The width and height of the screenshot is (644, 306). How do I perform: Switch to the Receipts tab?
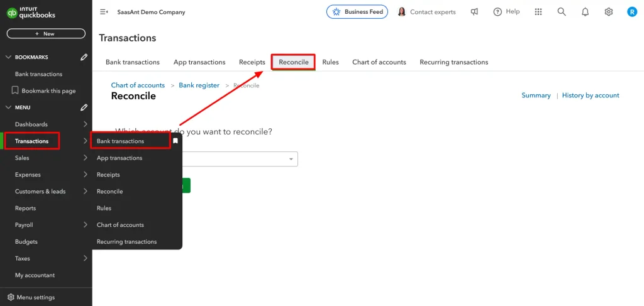(252, 62)
